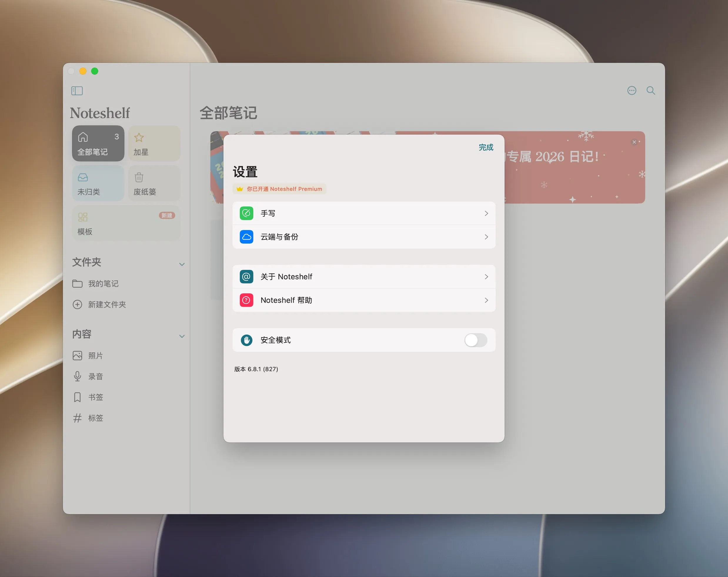The image size is (728, 577).
Task: Click the hand icon for 安全模式
Action: tap(246, 340)
